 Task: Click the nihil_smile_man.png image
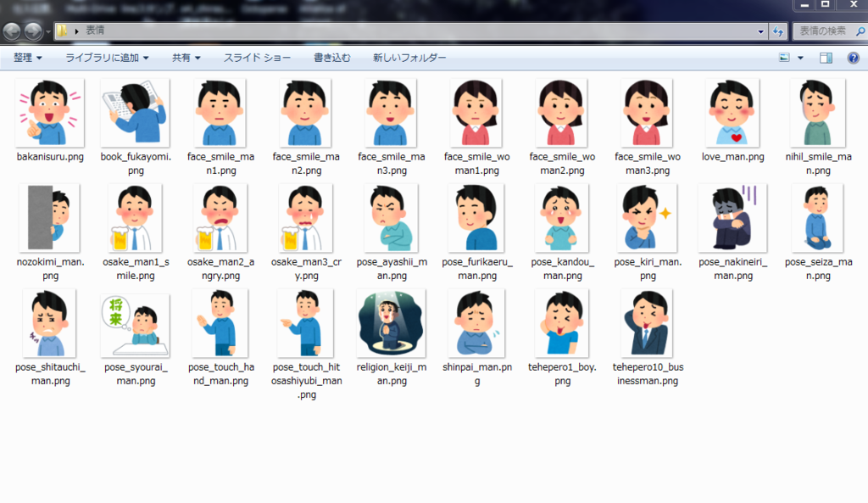pyautogui.click(x=818, y=113)
